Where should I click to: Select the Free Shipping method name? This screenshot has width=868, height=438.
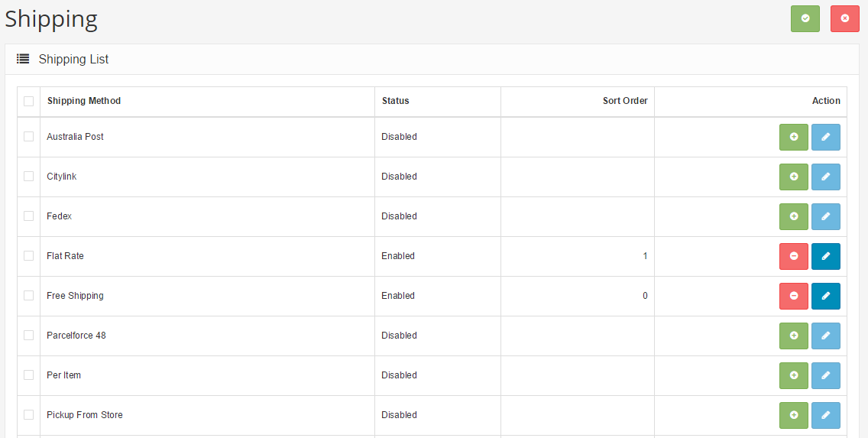pos(76,296)
